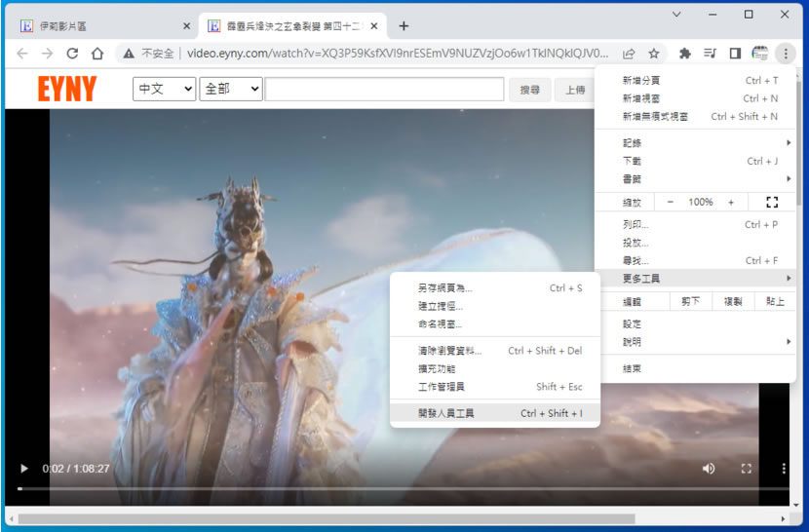
Task: Open 下載 downloads menu item
Action: (x=694, y=161)
